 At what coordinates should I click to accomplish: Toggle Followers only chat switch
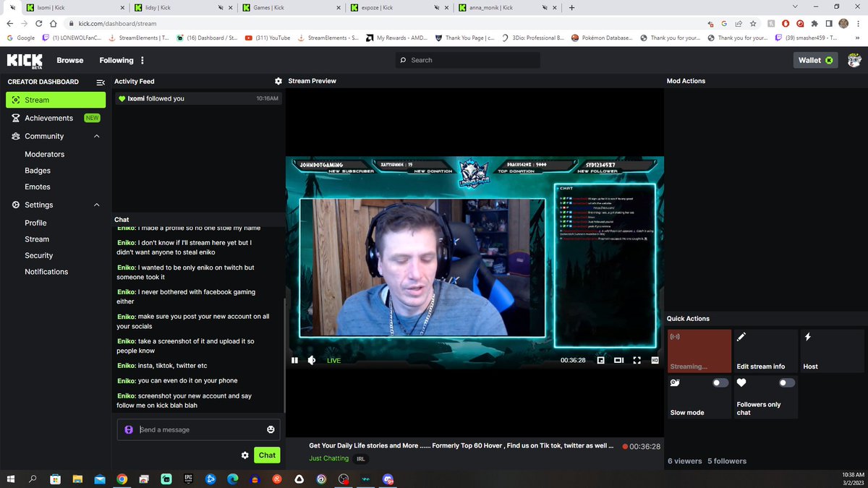pos(787,383)
